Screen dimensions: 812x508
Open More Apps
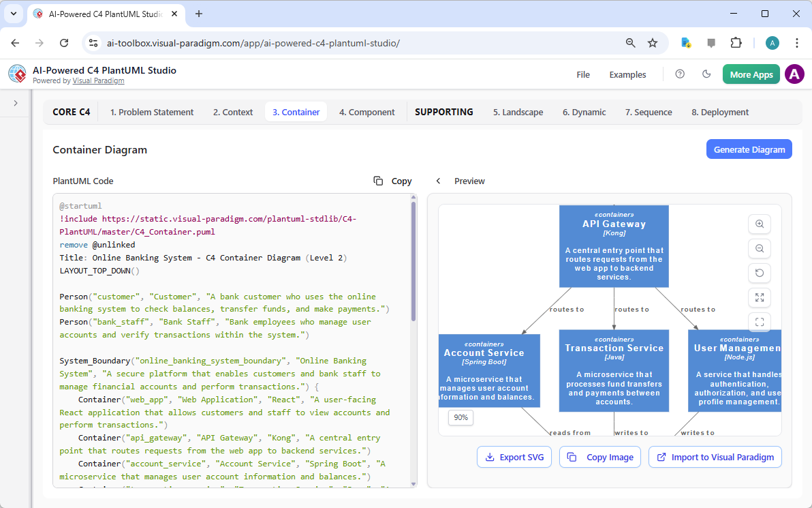point(751,74)
